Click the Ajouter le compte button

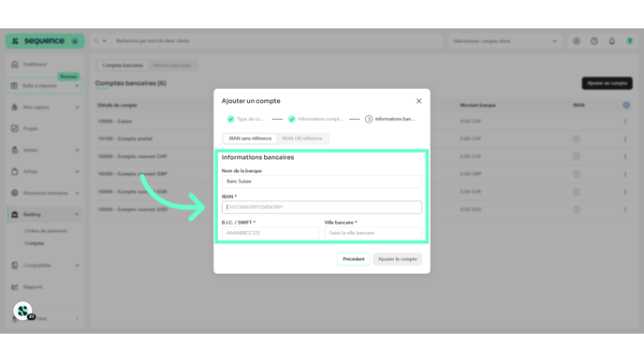tap(397, 259)
